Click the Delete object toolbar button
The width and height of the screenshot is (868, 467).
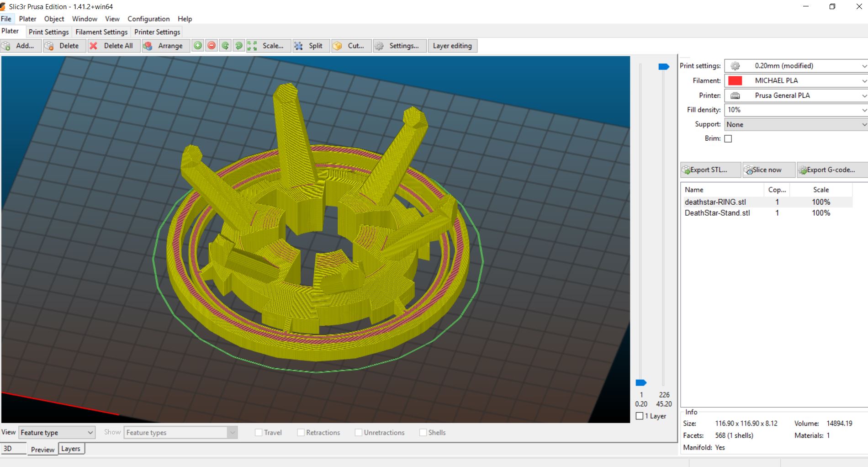[x=64, y=46]
